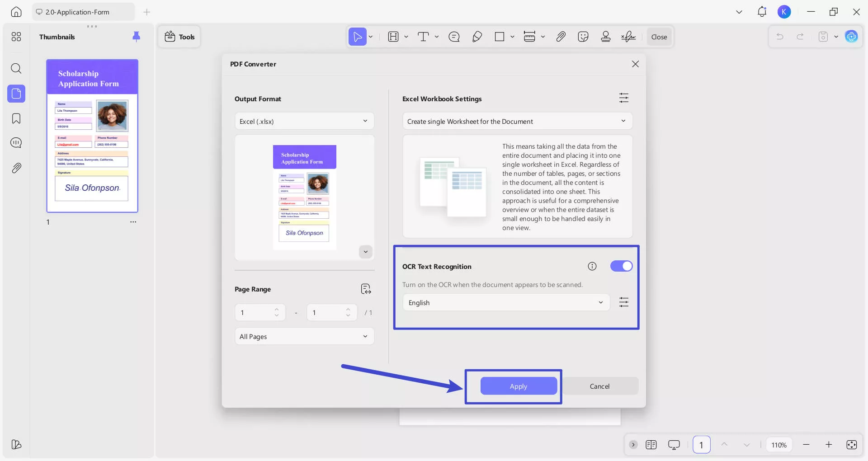Image resolution: width=868 pixels, height=461 pixels.
Task: Select the Comment bubble tool
Action: point(454,37)
